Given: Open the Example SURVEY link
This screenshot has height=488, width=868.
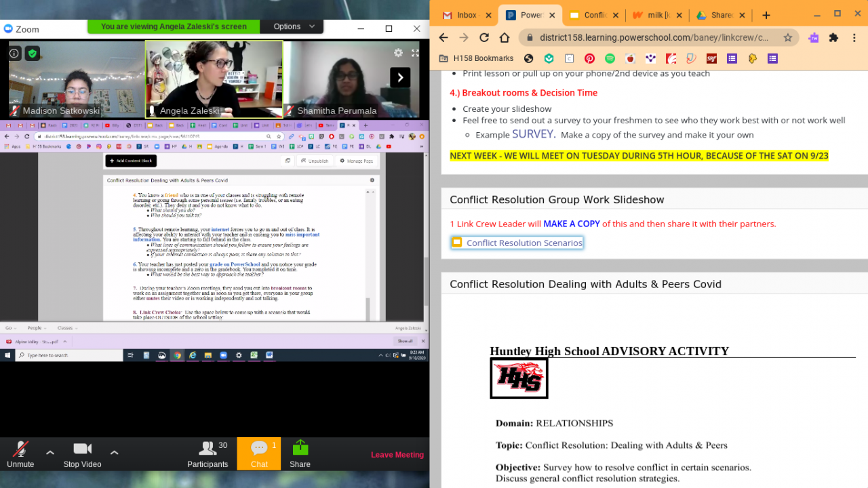Looking at the screenshot, I should click(532, 134).
